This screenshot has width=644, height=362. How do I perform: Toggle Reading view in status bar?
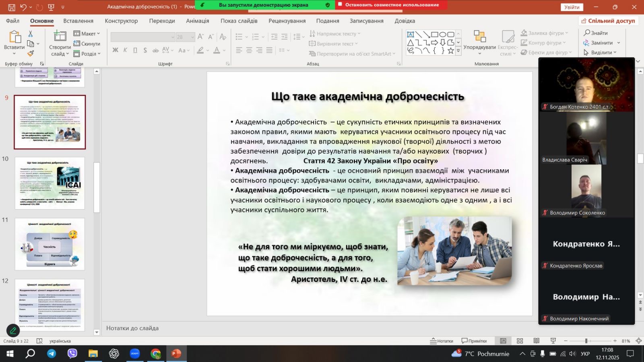point(537,341)
